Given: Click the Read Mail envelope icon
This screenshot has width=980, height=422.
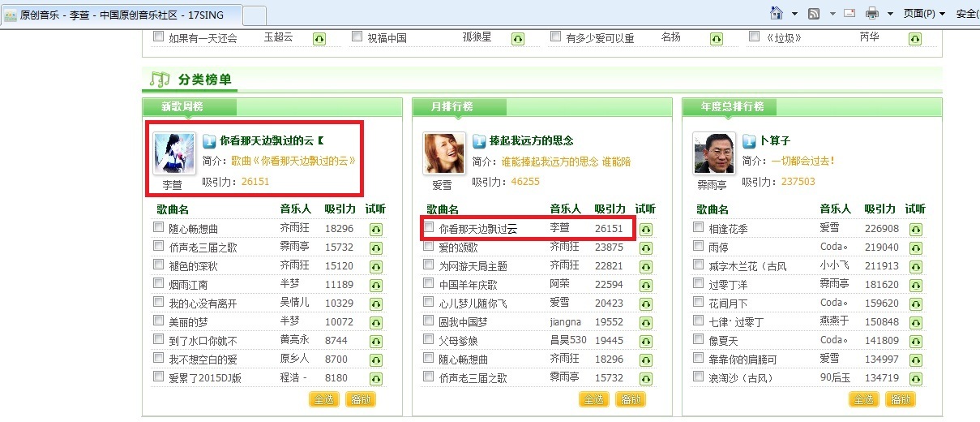Looking at the screenshot, I should (849, 13).
